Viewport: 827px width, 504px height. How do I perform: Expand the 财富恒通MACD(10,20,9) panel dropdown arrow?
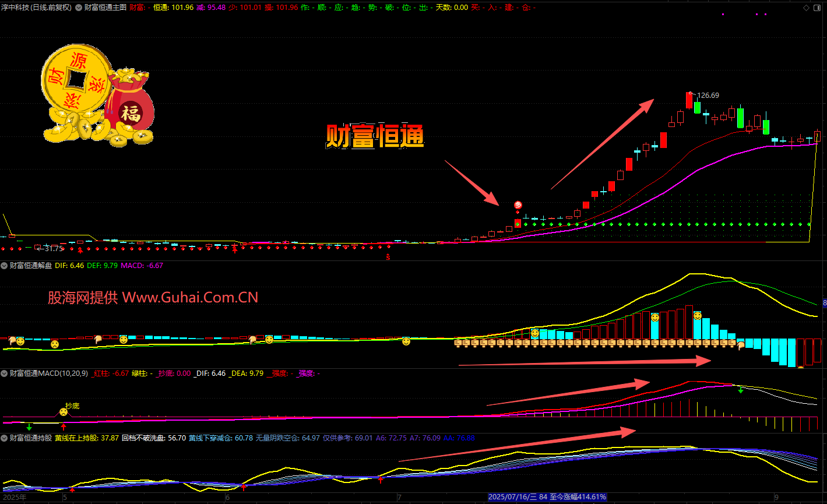click(4, 373)
